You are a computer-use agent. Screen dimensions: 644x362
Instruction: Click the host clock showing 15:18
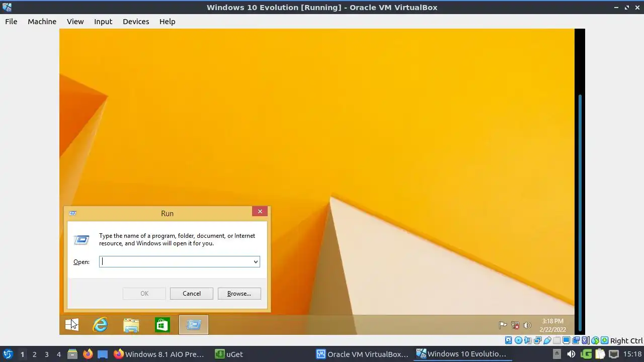point(632,354)
